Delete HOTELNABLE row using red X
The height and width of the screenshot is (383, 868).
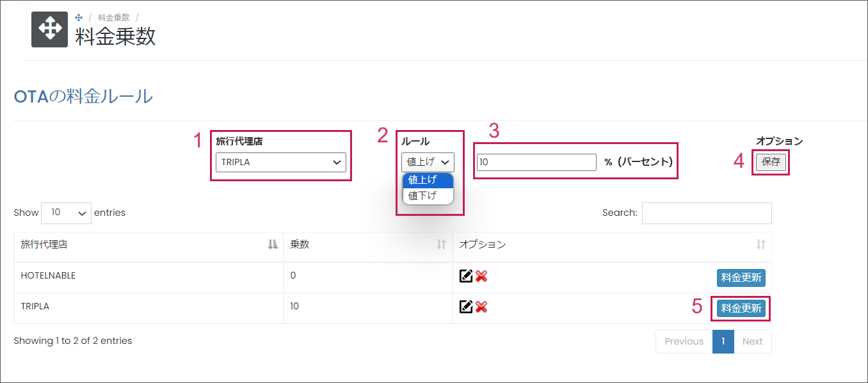pyautogui.click(x=481, y=276)
